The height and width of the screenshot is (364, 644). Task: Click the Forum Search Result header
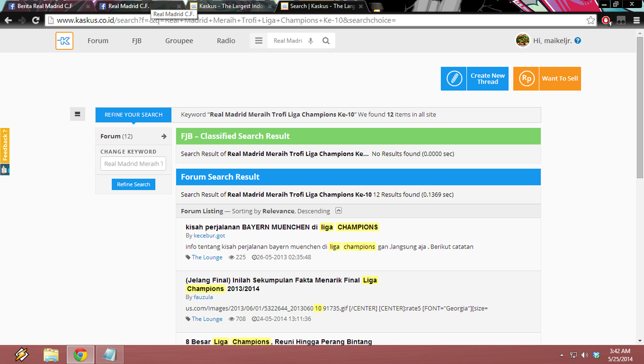[358, 177]
